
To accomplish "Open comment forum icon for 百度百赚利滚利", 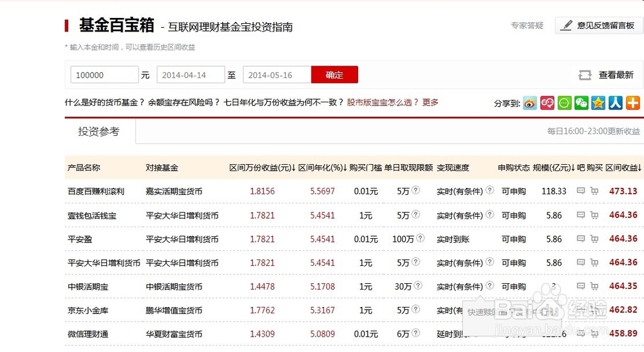I will click(581, 190).
